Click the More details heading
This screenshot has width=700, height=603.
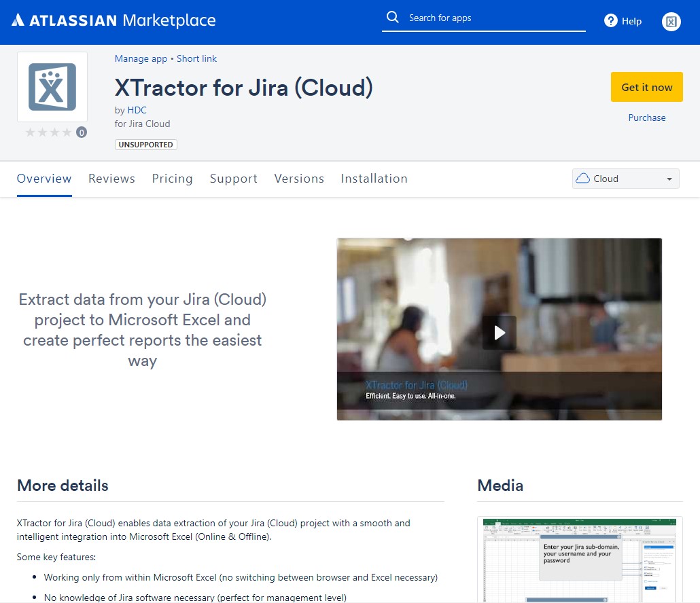pyautogui.click(x=63, y=486)
